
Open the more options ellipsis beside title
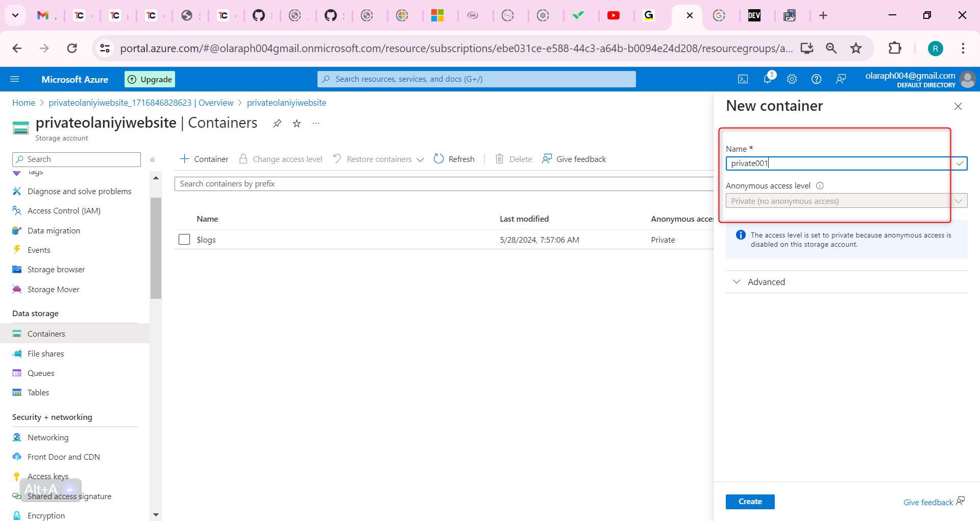pos(316,124)
